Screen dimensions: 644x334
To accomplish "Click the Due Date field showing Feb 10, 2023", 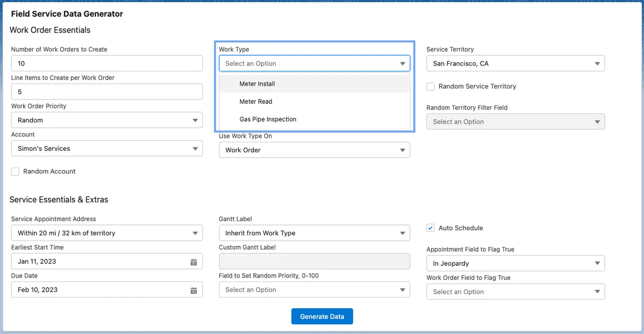I will coord(107,290).
